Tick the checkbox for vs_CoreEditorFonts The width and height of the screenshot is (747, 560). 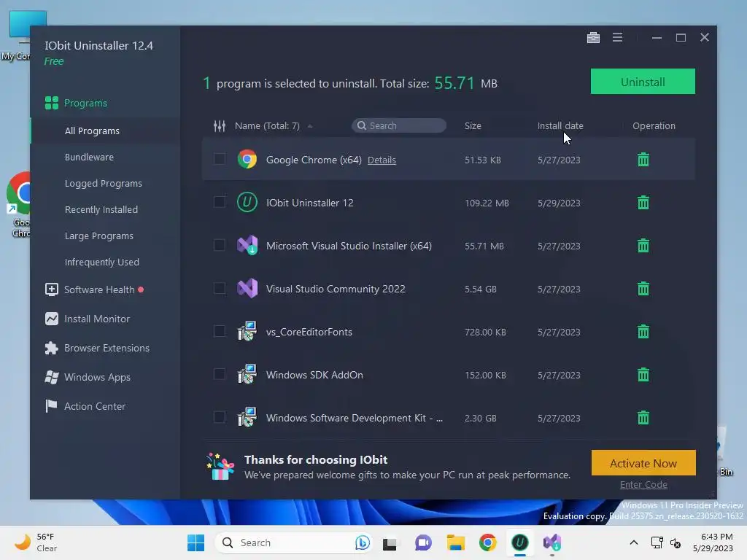tap(219, 331)
